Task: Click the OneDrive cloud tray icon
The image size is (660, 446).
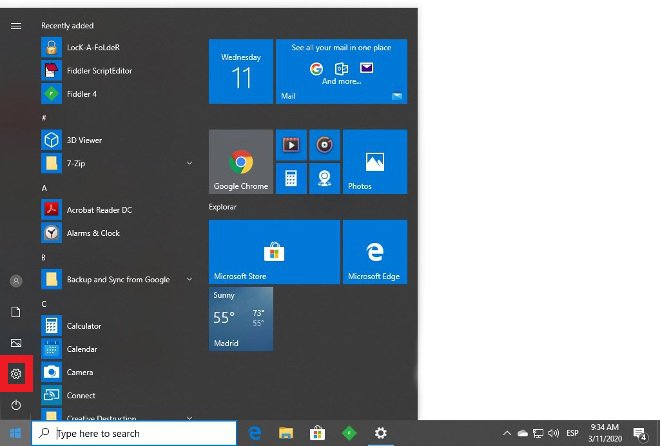Action: pos(522,433)
